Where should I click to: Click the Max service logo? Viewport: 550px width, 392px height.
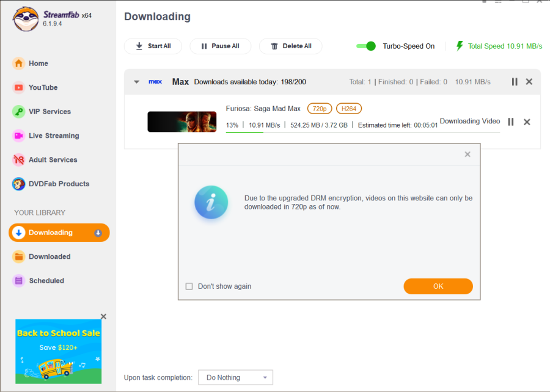pyautogui.click(x=155, y=82)
